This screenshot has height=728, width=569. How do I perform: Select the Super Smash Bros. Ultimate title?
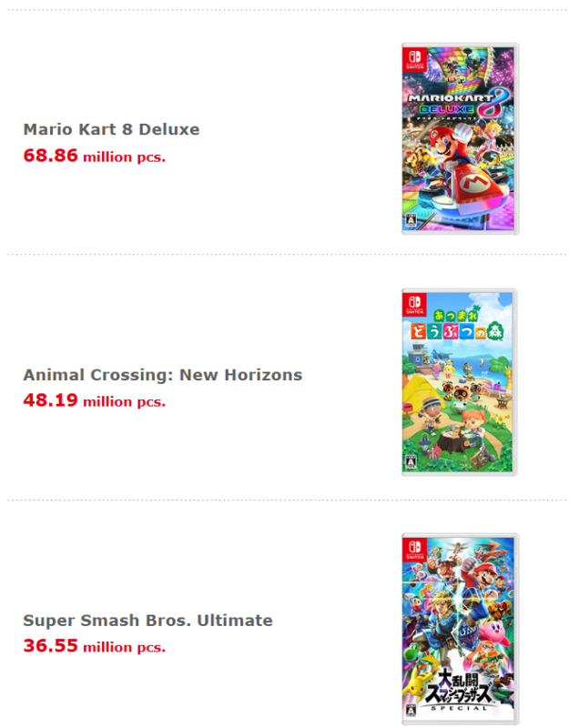(x=147, y=621)
